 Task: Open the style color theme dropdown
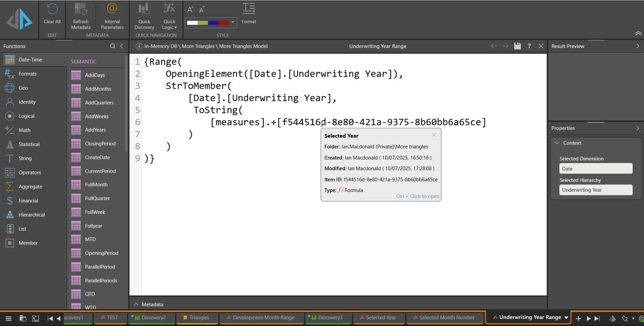pos(233,22)
